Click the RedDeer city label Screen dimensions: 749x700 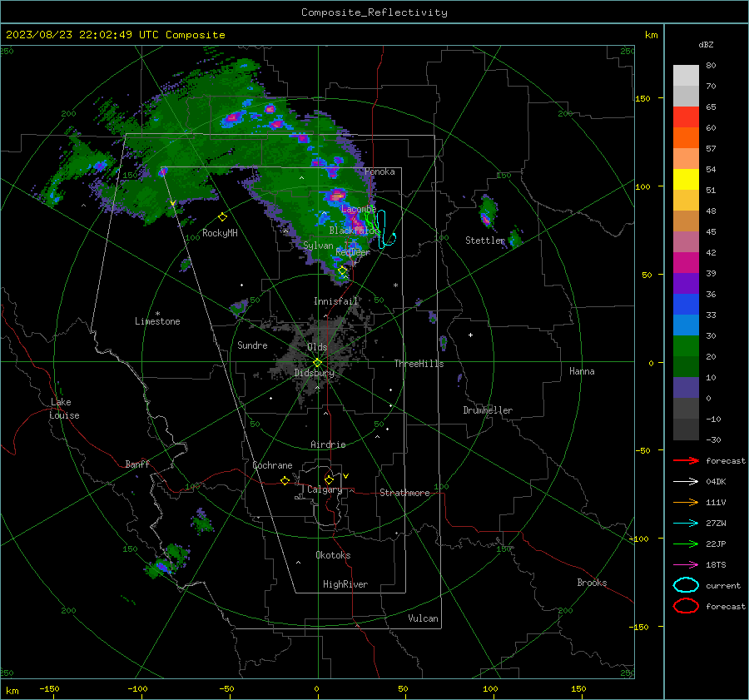pos(353,252)
